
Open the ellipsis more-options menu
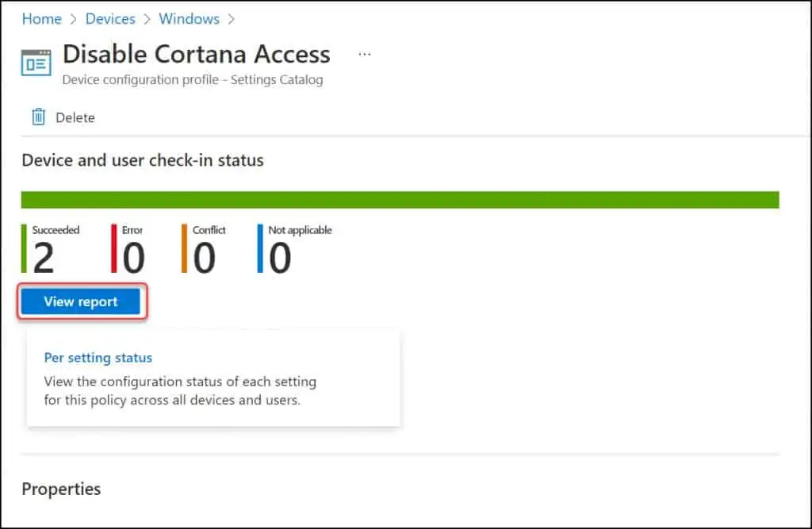(x=365, y=54)
